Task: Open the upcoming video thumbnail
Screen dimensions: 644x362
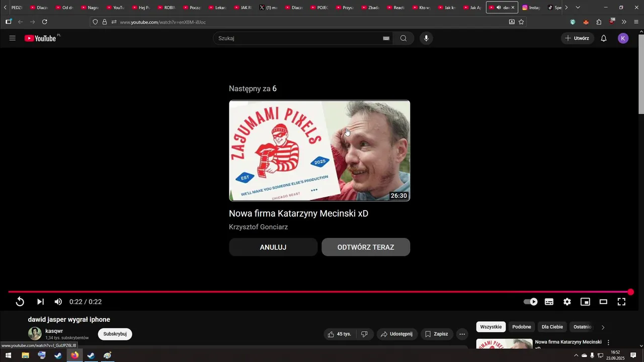Action: click(x=319, y=151)
